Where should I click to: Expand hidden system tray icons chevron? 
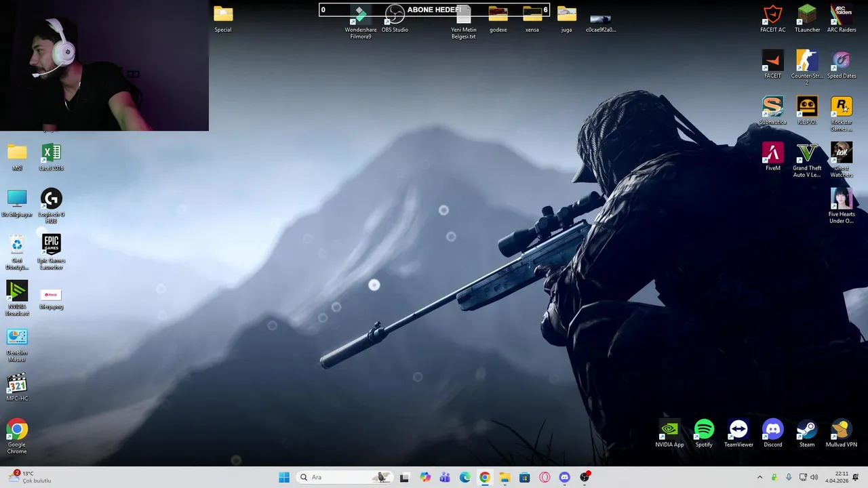tap(759, 477)
